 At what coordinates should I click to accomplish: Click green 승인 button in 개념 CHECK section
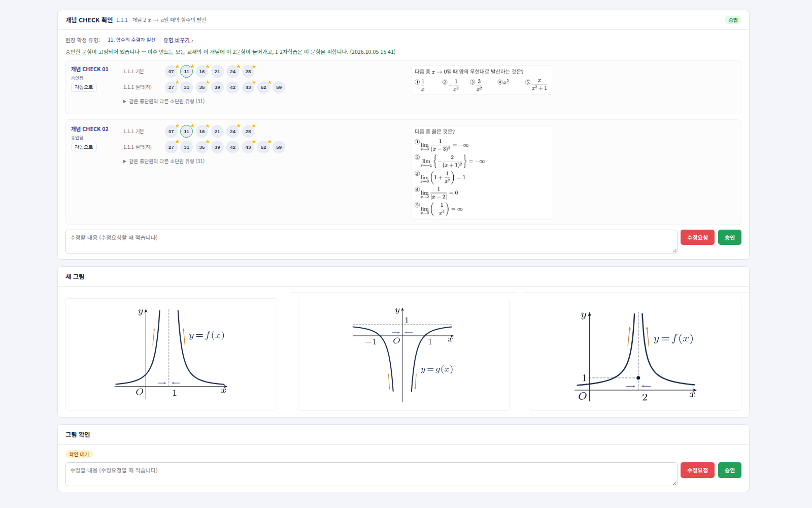click(730, 237)
